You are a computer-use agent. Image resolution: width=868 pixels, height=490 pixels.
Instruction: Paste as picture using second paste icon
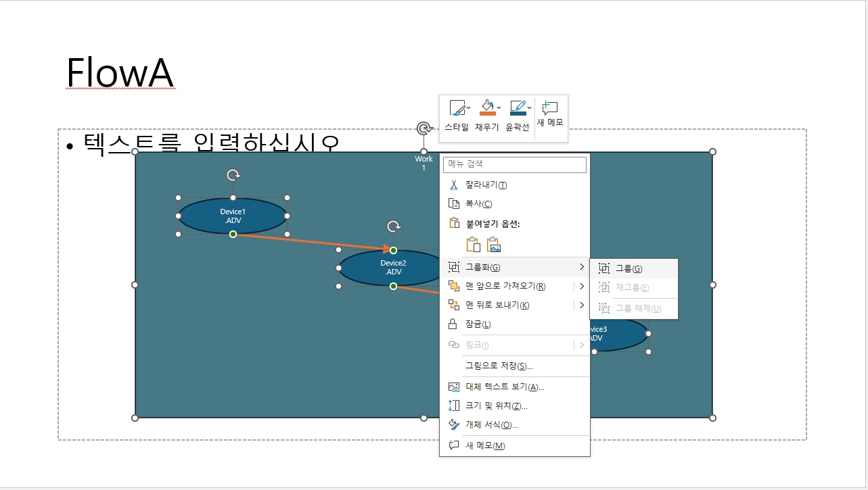click(494, 245)
